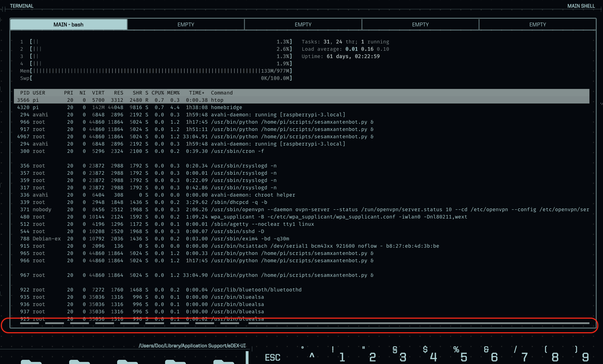Tap the 7 key with slash symbol
Screen dimensions: 603x364
point(524,357)
